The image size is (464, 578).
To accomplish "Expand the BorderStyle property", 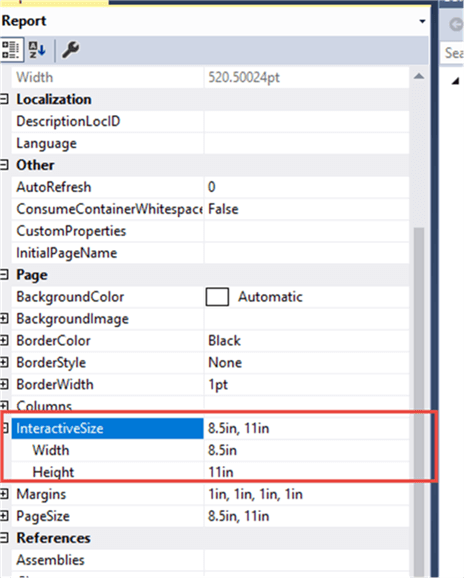I will click(4, 362).
